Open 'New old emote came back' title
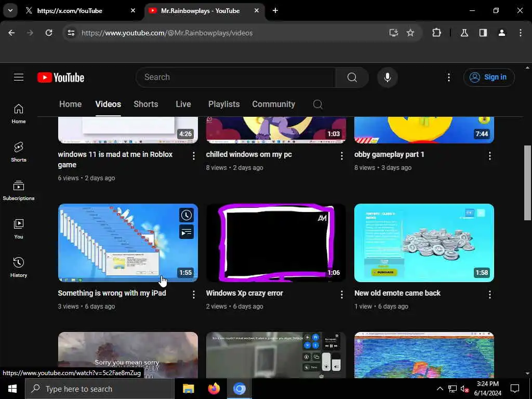The image size is (532, 399). click(397, 293)
